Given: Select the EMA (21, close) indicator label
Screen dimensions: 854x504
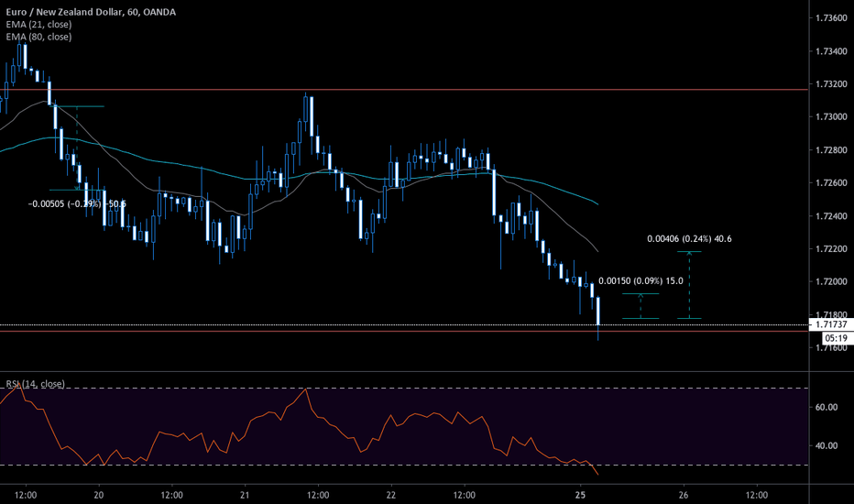Looking at the screenshot, I should point(38,25).
